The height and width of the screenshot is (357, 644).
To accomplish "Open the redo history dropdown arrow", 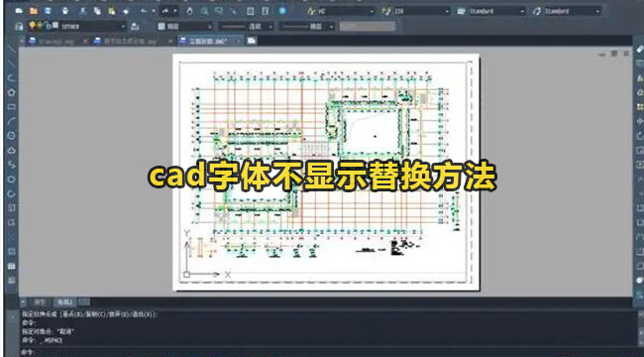I will point(175,11).
